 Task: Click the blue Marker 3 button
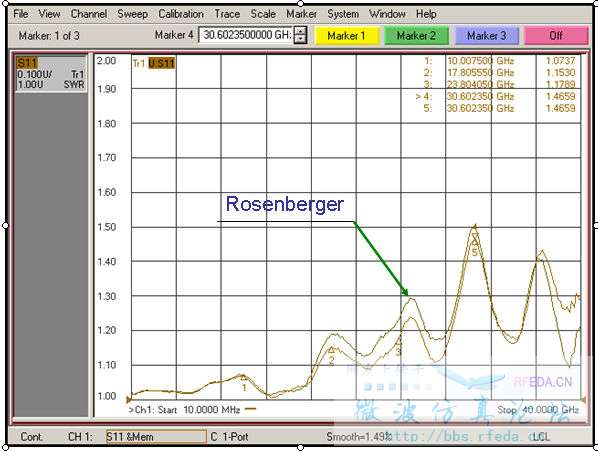pyautogui.click(x=487, y=36)
